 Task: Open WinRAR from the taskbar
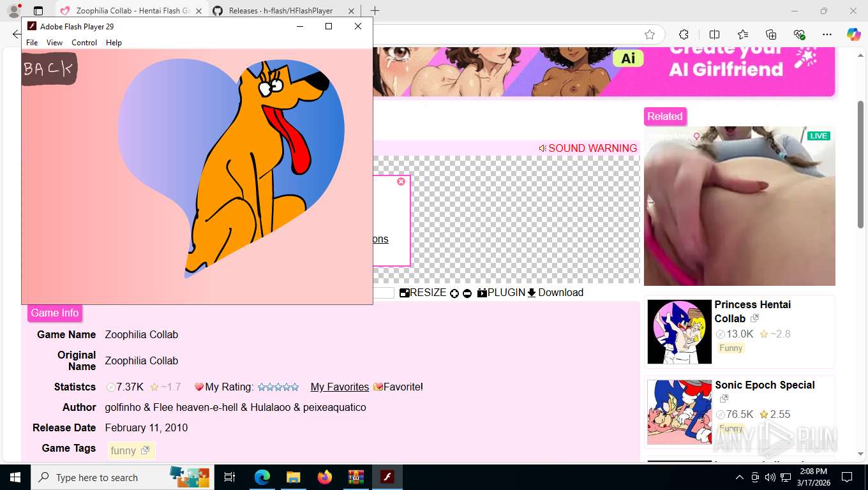356,477
